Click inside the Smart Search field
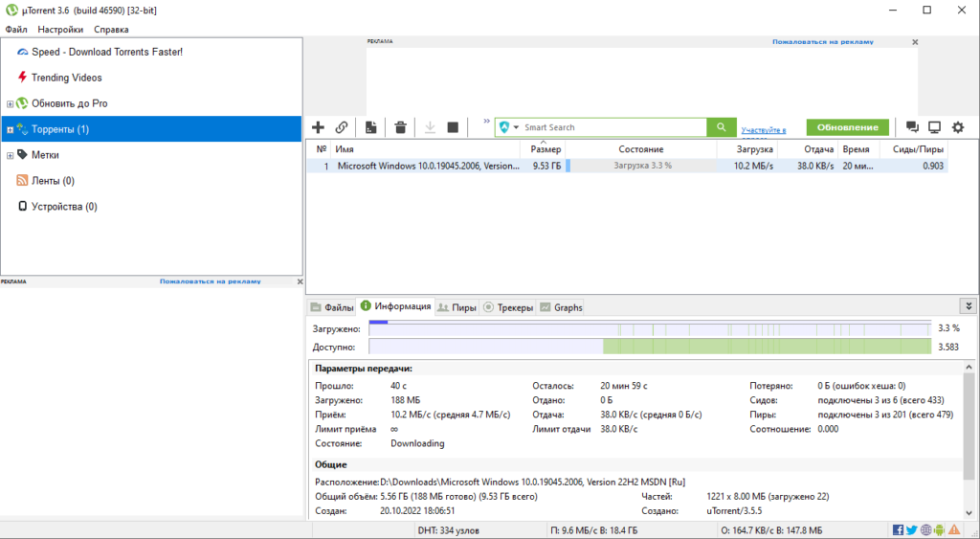This screenshot has width=980, height=539. (x=612, y=127)
